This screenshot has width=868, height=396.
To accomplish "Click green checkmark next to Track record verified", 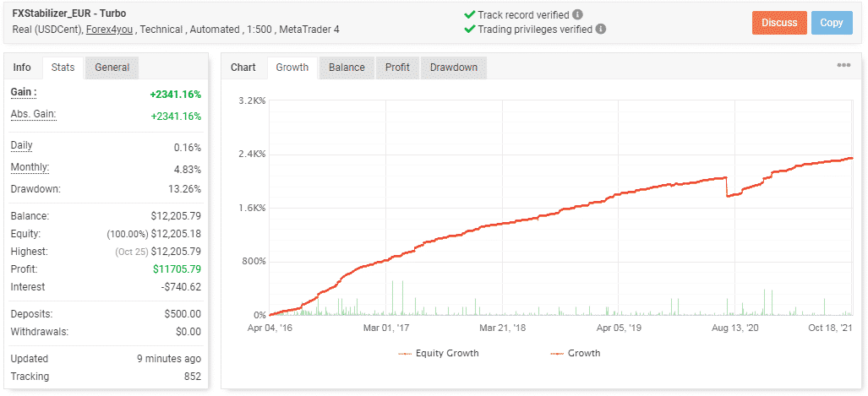I will tap(469, 15).
